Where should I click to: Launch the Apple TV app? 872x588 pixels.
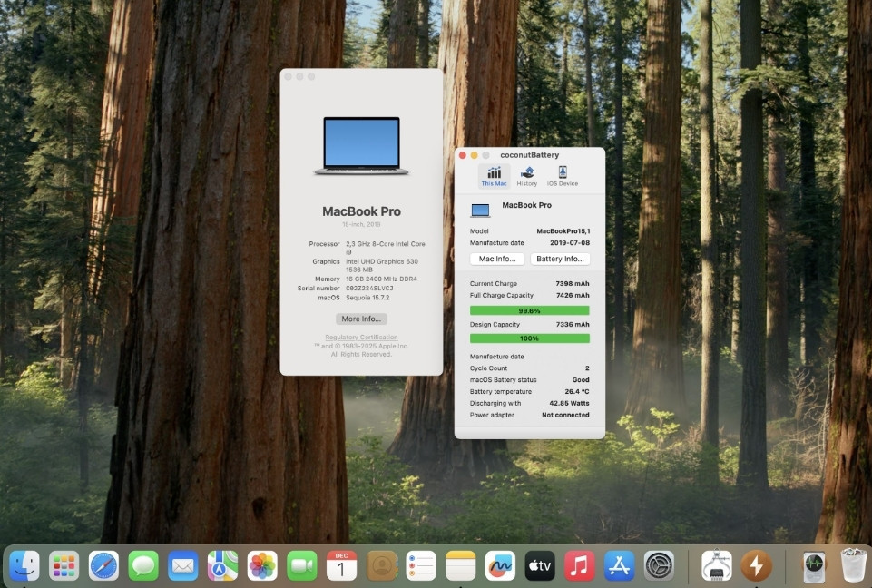[x=540, y=565]
